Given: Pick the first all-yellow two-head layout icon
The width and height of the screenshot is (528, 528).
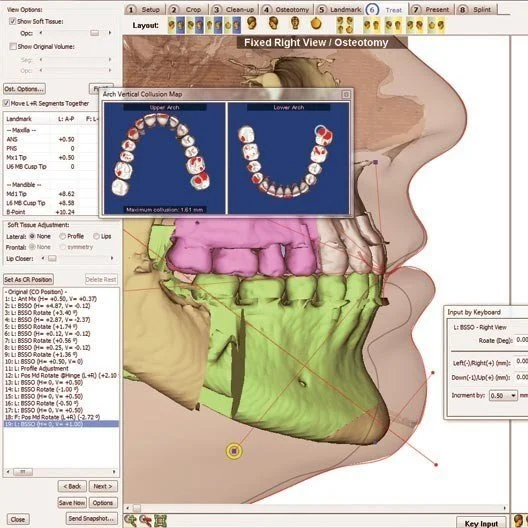Looking at the screenshot, I should coord(372,25).
